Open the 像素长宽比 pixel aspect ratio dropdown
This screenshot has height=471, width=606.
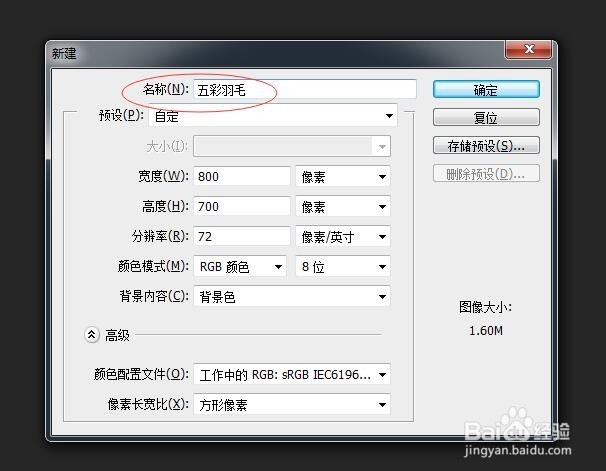292,405
